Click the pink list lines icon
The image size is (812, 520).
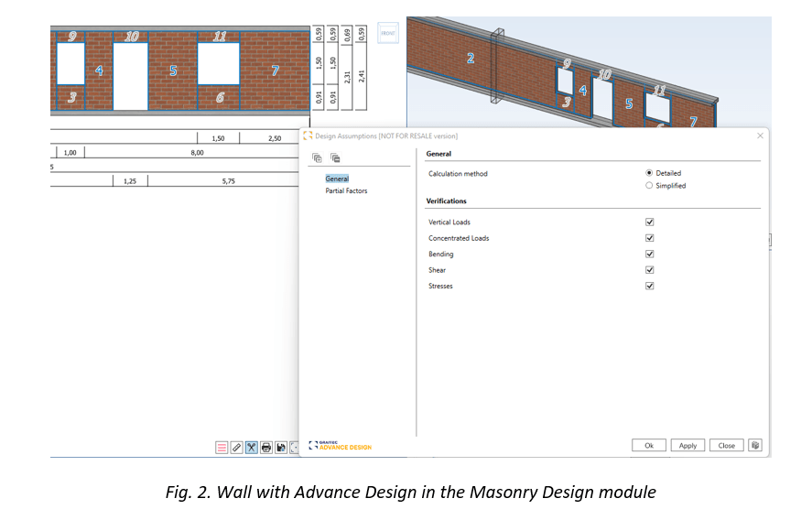coord(222,448)
